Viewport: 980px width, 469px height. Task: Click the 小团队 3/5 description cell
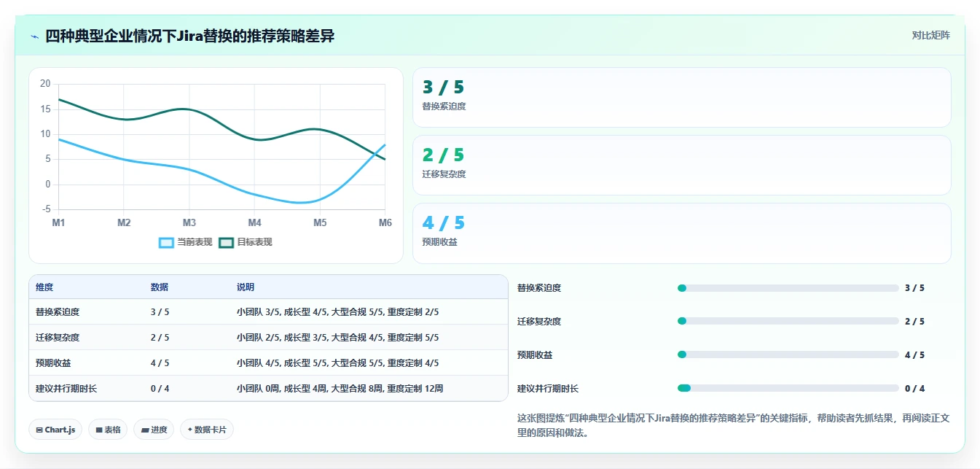[x=337, y=312]
